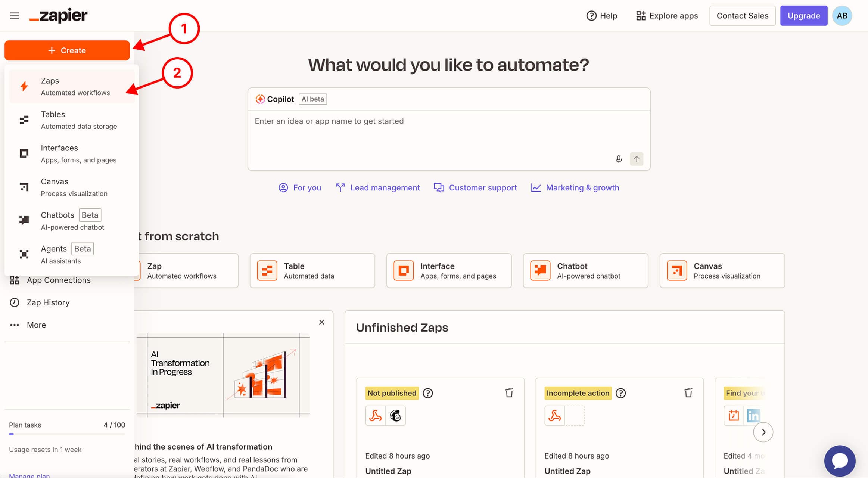
Task: Click the Upgrade button
Action: [x=803, y=16]
